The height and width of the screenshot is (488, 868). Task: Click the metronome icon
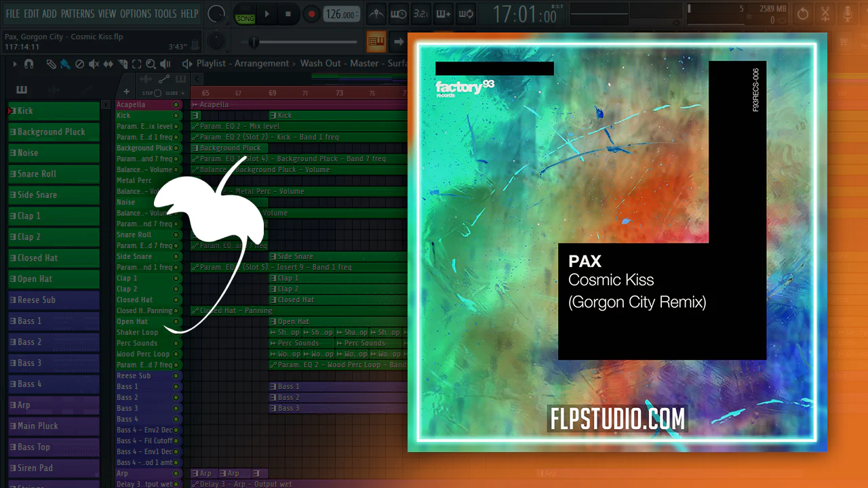pos(376,14)
